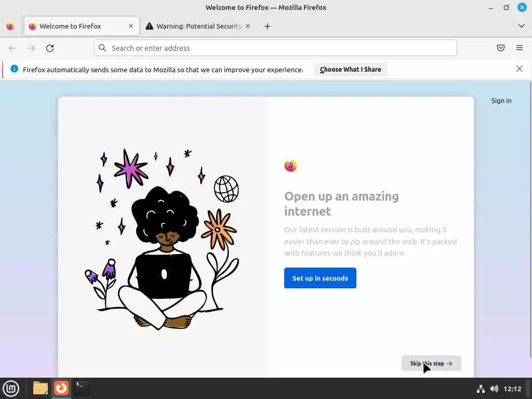The height and width of the screenshot is (399, 532).
Task: Maximize the Firefox window
Action: pos(506,7)
